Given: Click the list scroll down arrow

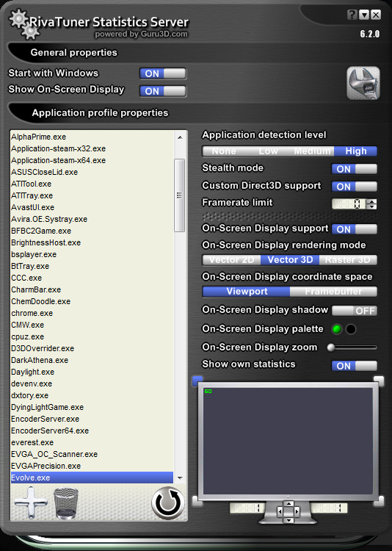Looking at the screenshot, I should (x=180, y=478).
